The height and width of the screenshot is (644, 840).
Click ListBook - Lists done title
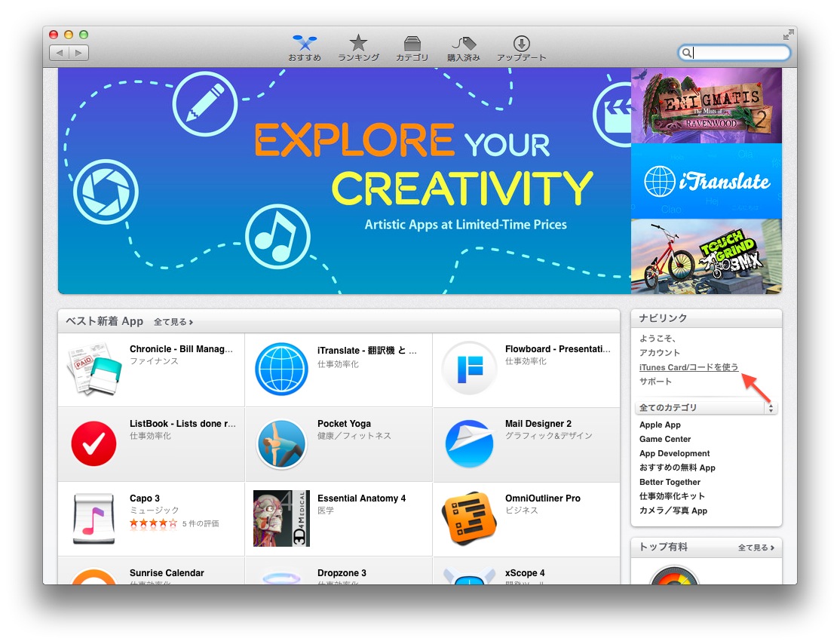(182, 424)
